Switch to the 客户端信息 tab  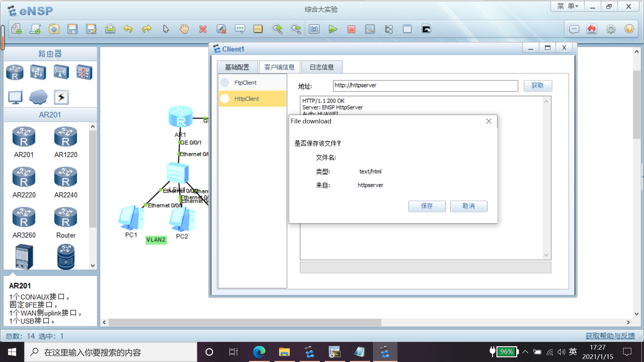(x=279, y=67)
